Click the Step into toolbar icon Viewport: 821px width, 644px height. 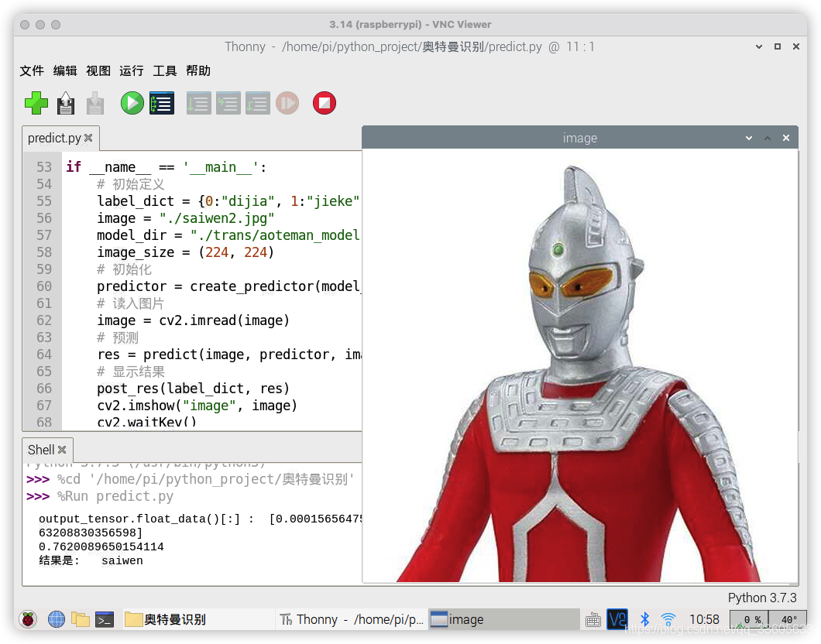[228, 102]
